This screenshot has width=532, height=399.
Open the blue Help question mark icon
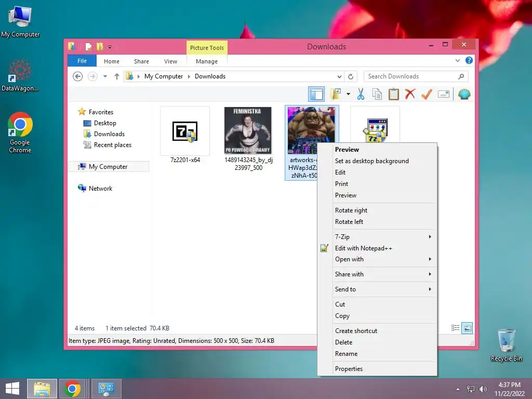tap(469, 60)
